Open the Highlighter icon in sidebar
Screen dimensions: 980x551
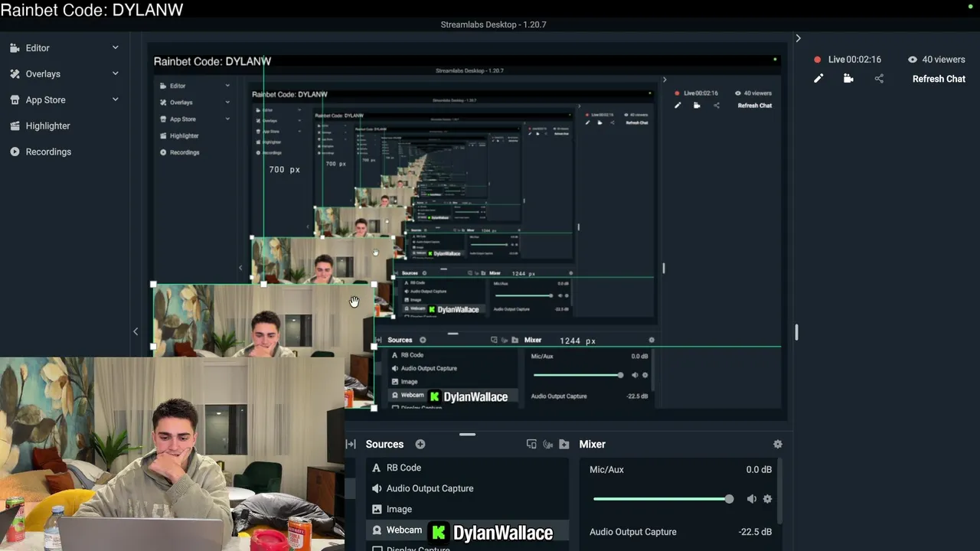[x=15, y=126]
